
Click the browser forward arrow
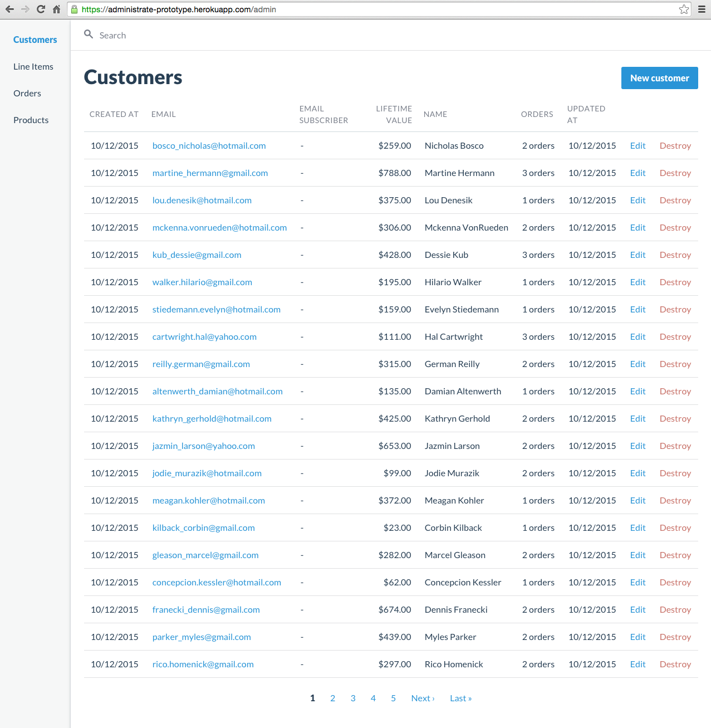[24, 9]
